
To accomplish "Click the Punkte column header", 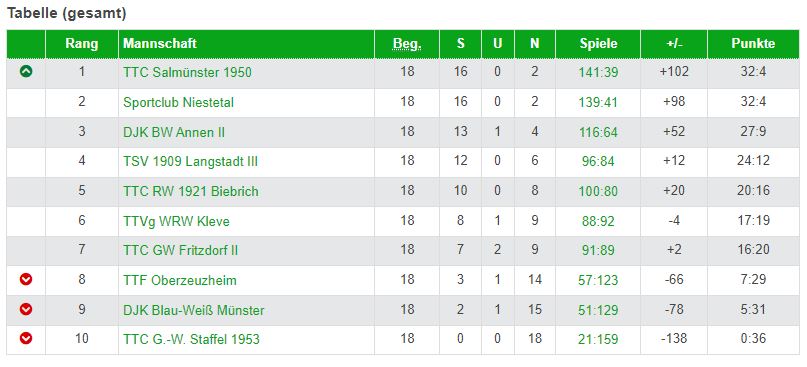I will 753,44.
